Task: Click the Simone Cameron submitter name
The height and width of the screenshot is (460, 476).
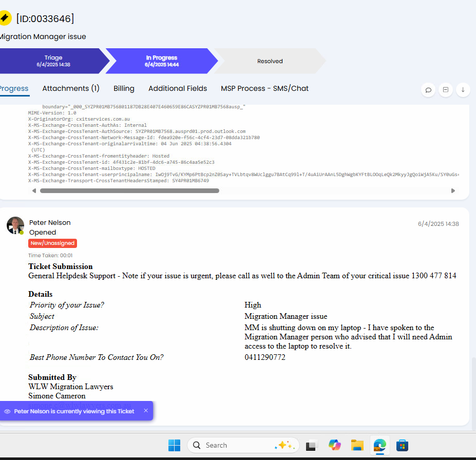Action: (x=57, y=396)
